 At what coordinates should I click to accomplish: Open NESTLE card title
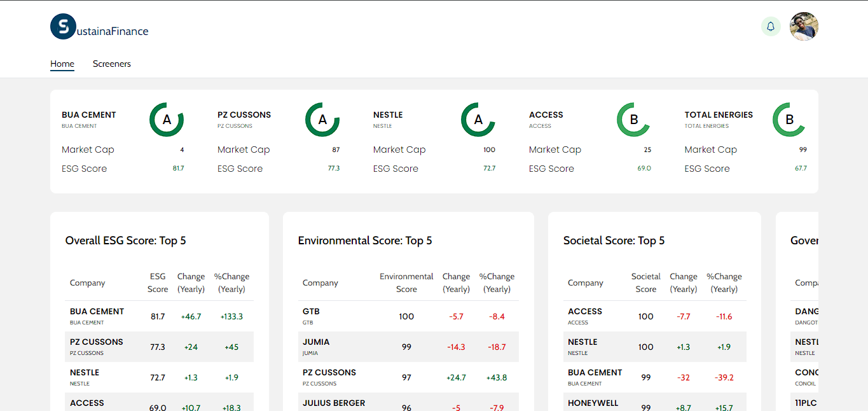388,115
